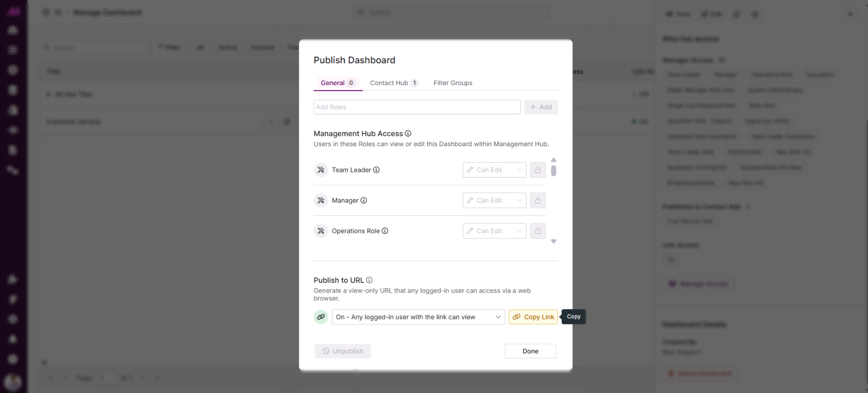Viewport: 868px width, 393px height.
Task: Switch to the Contact Hub tab
Action: coord(394,83)
